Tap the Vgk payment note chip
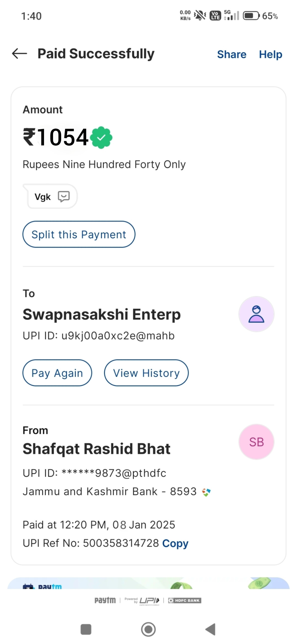Viewport: 297px width, 644px height. coord(50,196)
